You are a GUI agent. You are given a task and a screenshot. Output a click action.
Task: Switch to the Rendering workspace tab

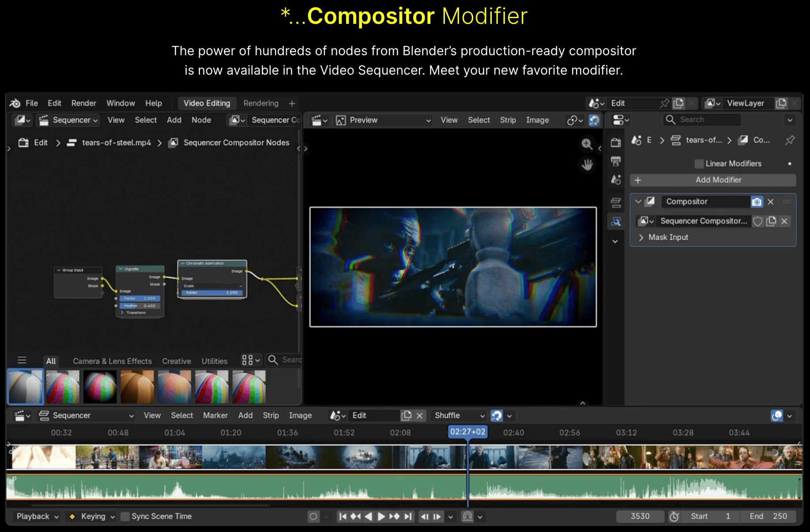point(261,103)
